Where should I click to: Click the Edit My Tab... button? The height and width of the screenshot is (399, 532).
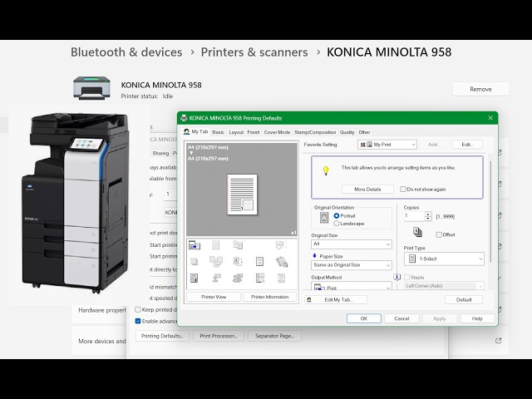(x=336, y=299)
